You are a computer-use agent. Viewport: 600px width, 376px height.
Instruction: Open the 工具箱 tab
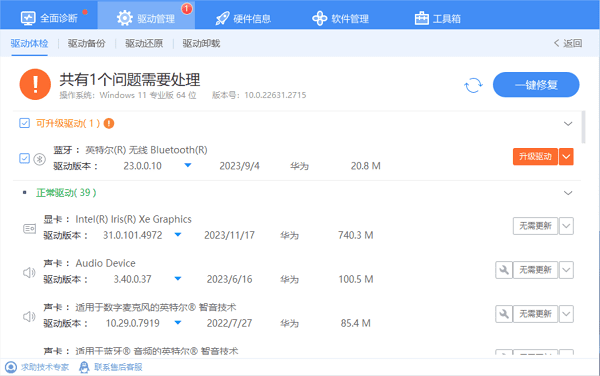(x=438, y=18)
